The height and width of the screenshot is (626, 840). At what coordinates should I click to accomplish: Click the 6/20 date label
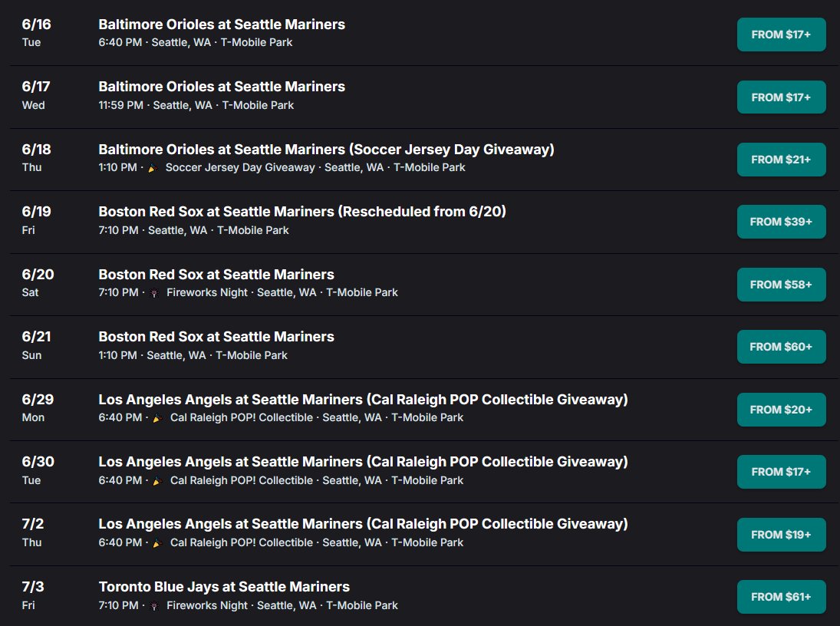coord(38,275)
